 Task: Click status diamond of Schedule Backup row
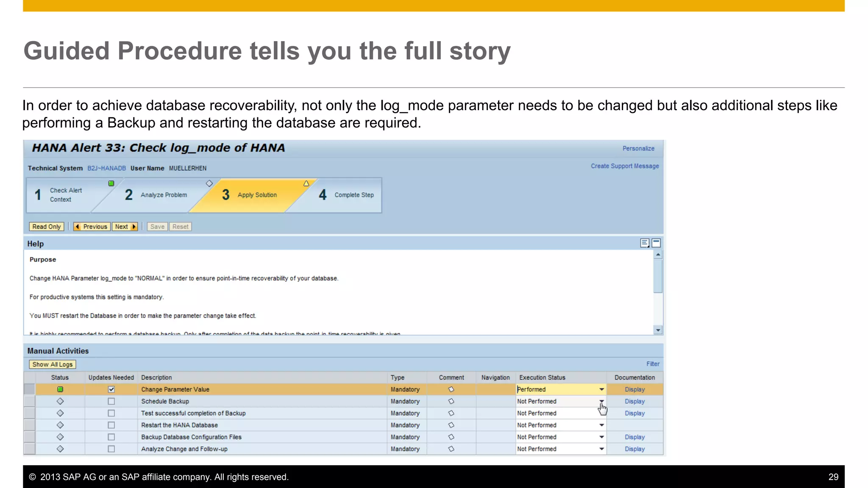click(x=60, y=401)
